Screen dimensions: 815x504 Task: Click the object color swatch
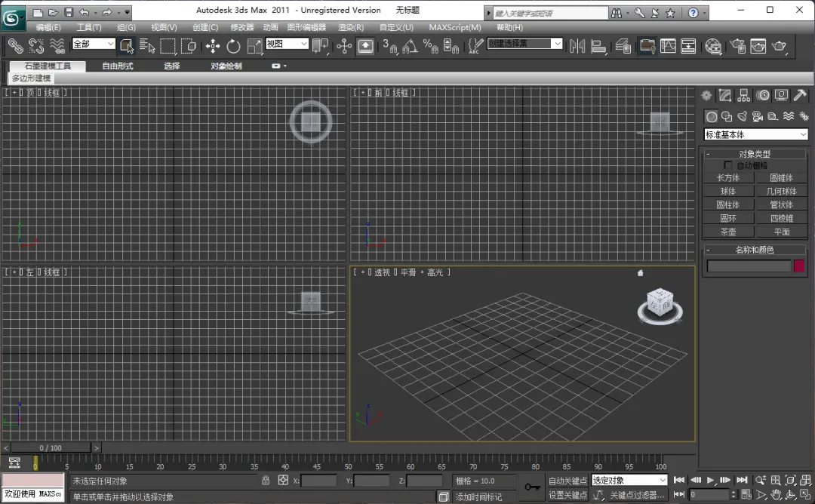tap(799, 266)
